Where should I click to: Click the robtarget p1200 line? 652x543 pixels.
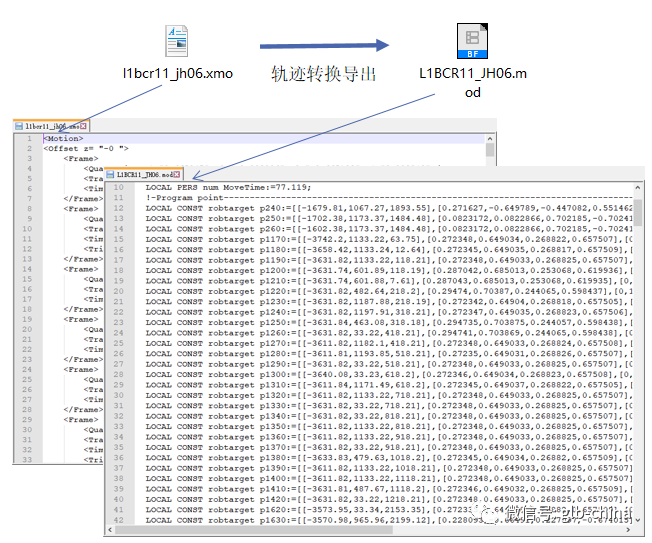389,271
